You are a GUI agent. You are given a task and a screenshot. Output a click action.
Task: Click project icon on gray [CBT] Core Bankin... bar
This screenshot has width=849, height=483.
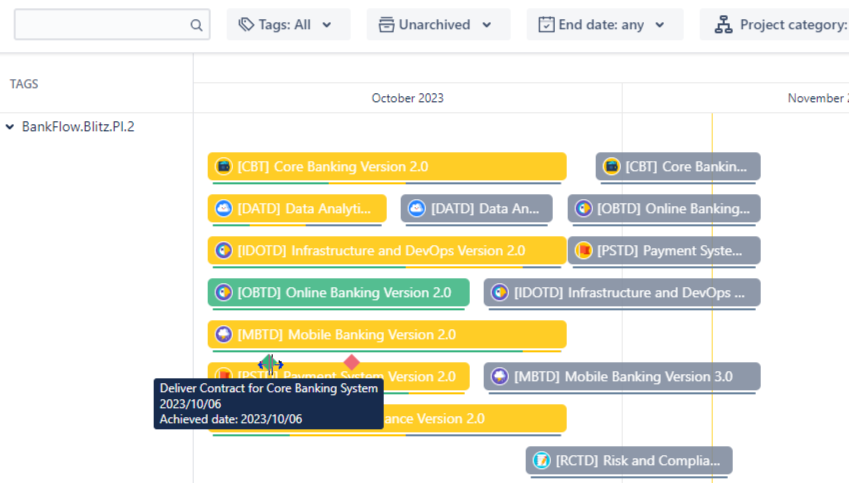pyautogui.click(x=611, y=166)
